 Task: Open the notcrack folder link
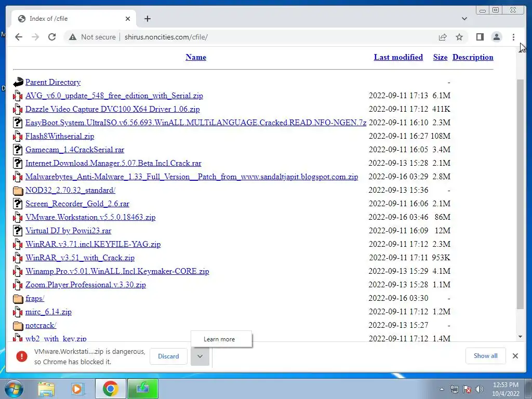(41, 325)
